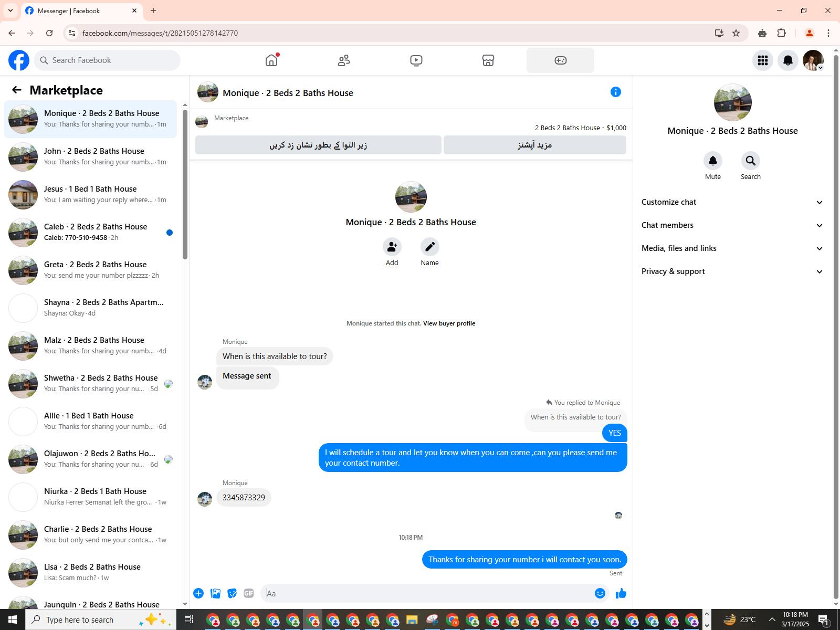The image size is (840, 630).
Task: Open Chrome tab search dropdown arrow
Action: tap(10, 10)
